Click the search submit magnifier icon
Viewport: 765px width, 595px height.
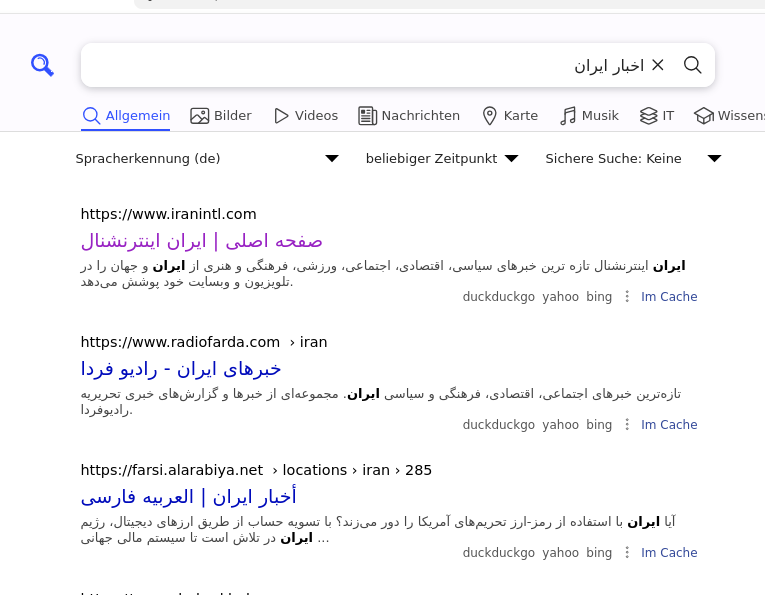point(692,65)
